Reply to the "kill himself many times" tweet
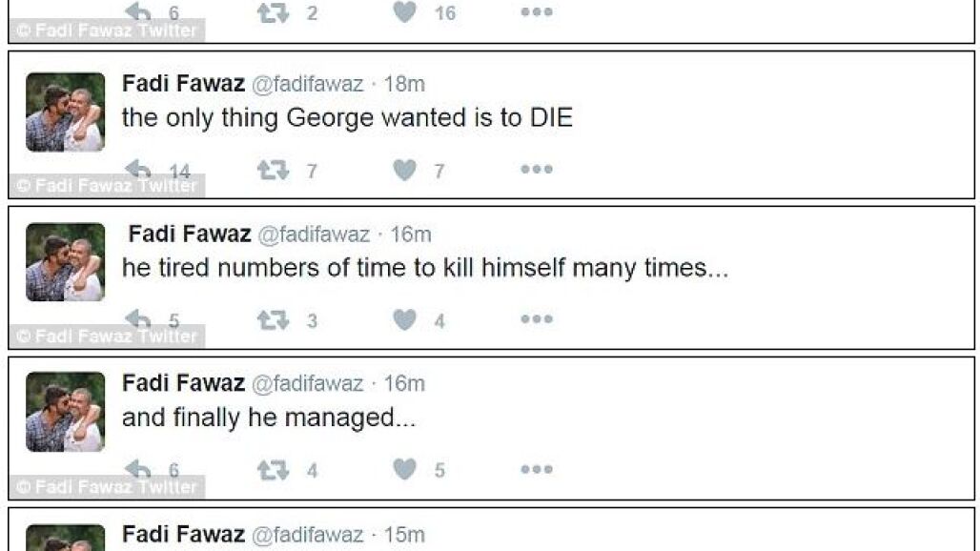This screenshot has height=551, width=980. 138,319
